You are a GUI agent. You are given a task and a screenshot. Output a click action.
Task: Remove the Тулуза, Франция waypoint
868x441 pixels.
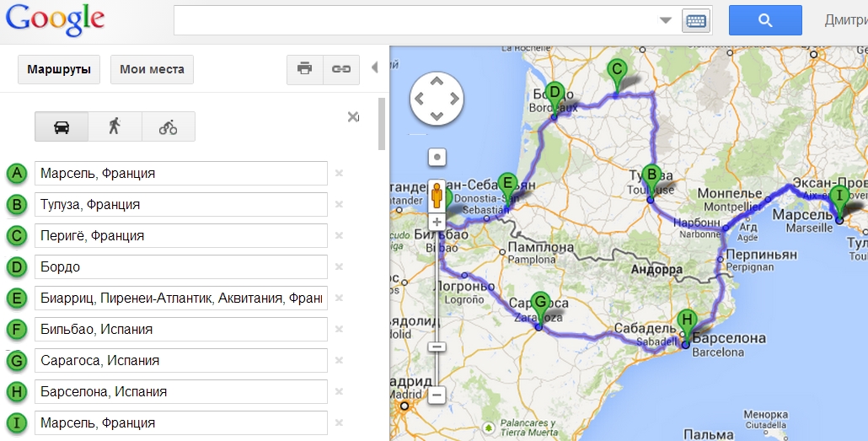coord(339,204)
